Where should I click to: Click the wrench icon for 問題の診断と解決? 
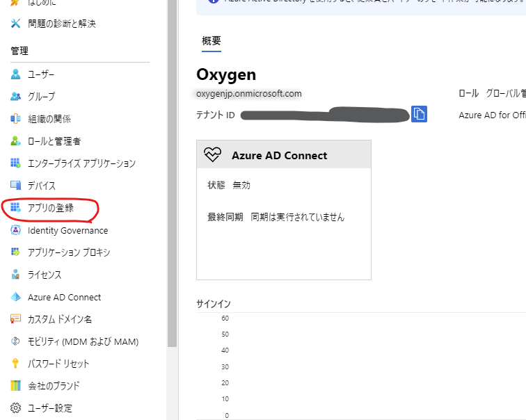tap(15, 24)
